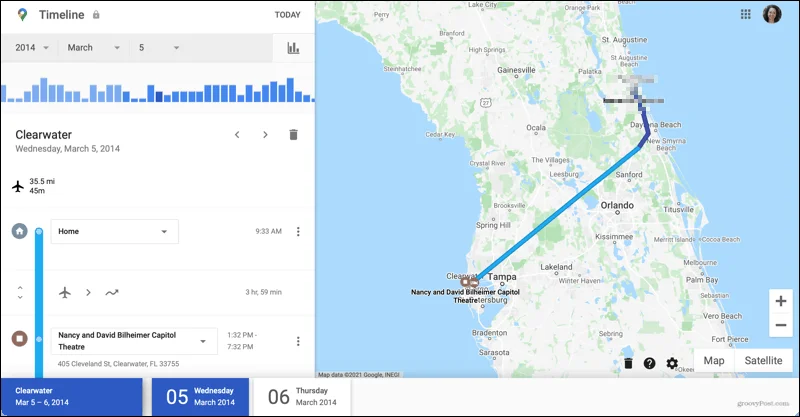The width and height of the screenshot is (800, 417).
Task: Open the map help question icon
Action: (x=649, y=363)
